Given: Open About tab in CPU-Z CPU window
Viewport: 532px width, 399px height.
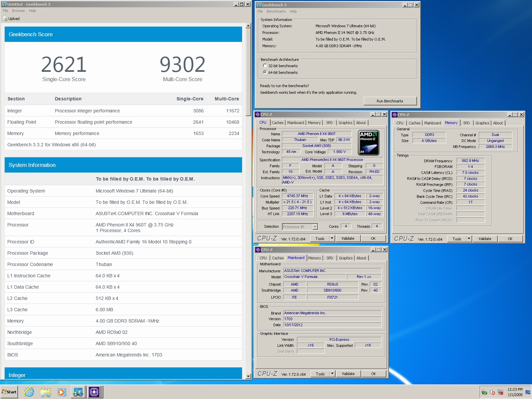Looking at the screenshot, I should [361, 123].
